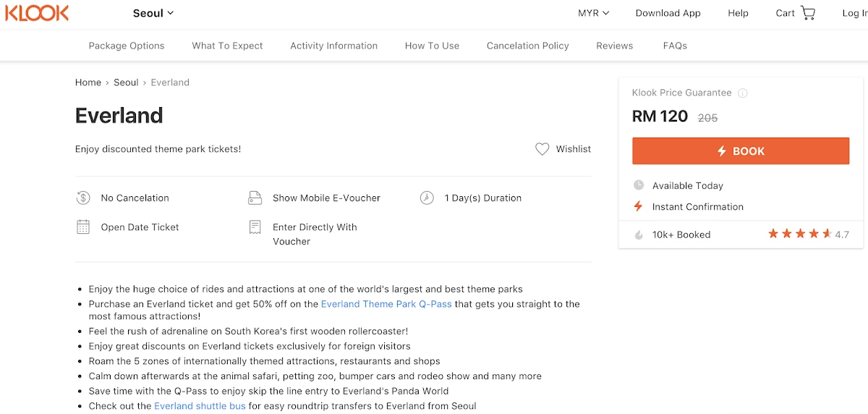This screenshot has height=414, width=868.
Task: Click the Open Date Ticket calendar icon
Action: (83, 227)
